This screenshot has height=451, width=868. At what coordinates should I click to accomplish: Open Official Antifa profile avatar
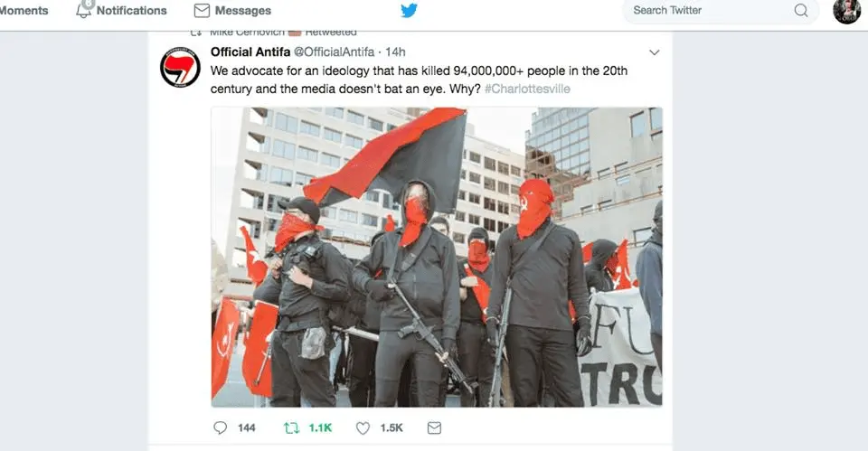click(x=180, y=68)
